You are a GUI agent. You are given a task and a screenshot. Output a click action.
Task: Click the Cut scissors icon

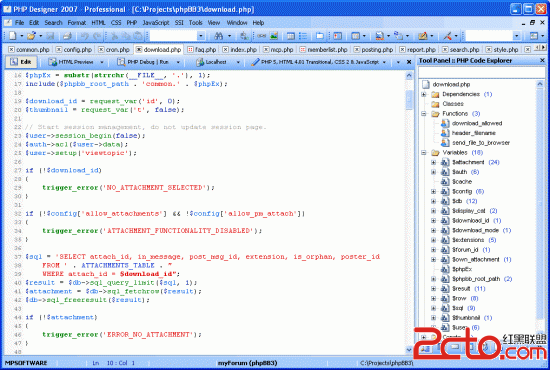(114, 36)
